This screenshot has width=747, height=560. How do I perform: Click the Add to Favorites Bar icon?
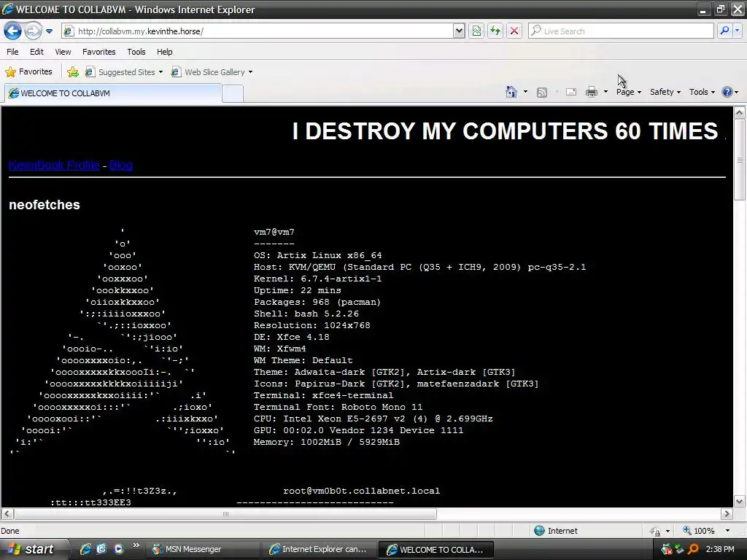click(x=73, y=72)
